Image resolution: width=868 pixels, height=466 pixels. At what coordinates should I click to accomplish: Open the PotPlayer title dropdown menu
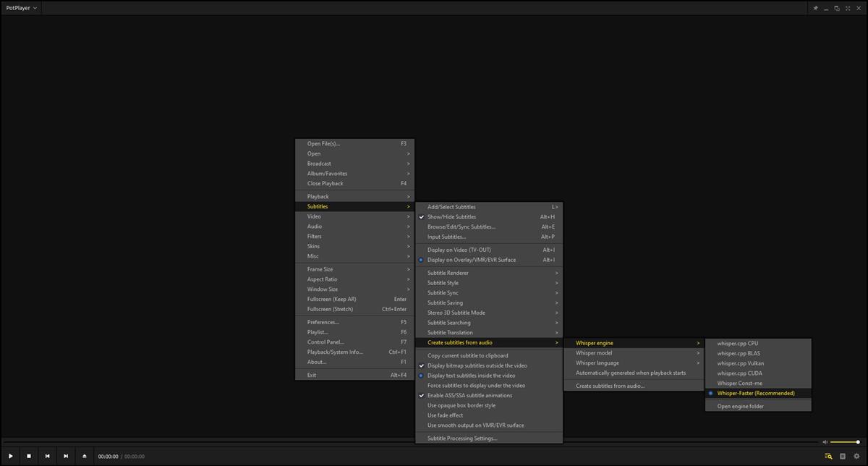[21, 8]
